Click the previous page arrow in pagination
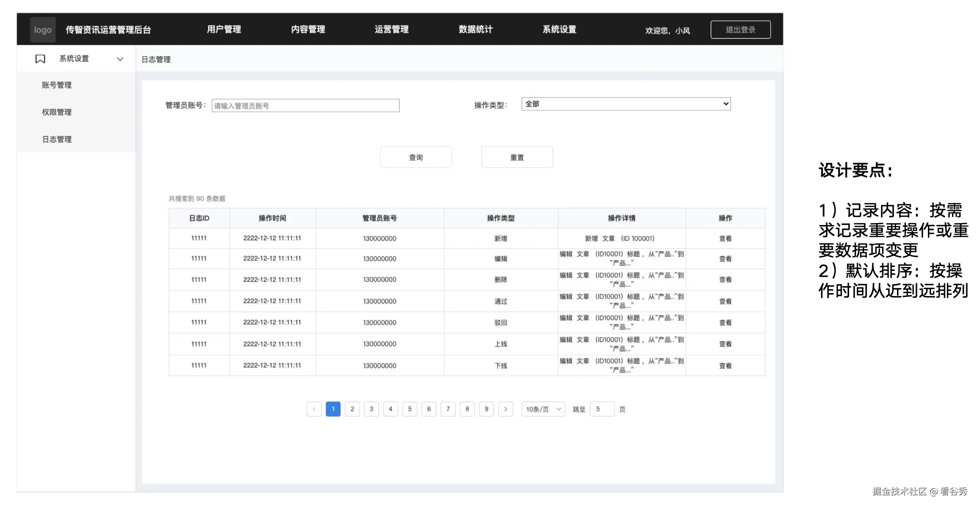The width and height of the screenshot is (980, 509). (x=314, y=409)
